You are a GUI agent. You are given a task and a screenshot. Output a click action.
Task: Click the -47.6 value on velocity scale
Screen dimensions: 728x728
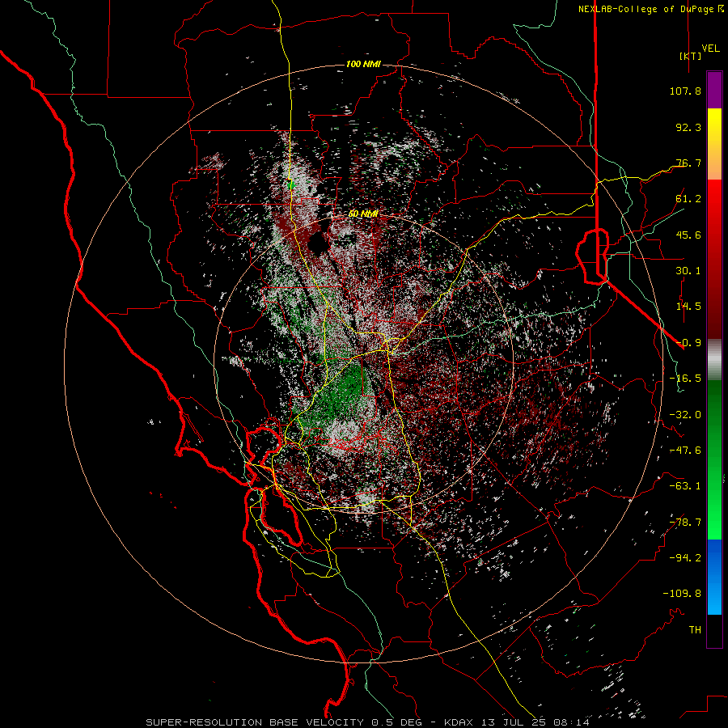pos(685,451)
